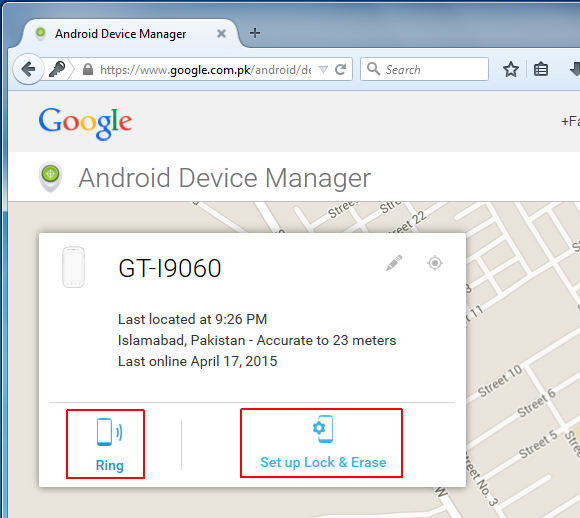
Task: Bookmark this page with star icon
Action: (511, 69)
